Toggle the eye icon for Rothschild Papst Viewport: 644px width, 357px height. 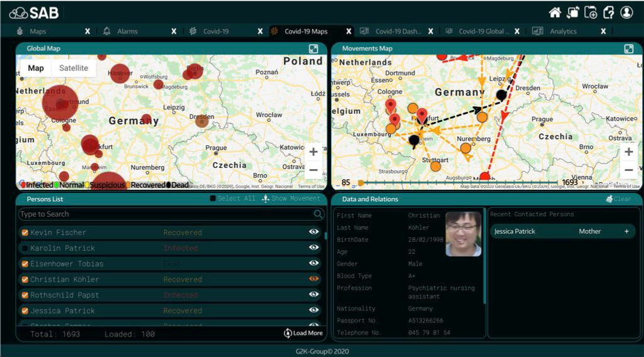314,295
